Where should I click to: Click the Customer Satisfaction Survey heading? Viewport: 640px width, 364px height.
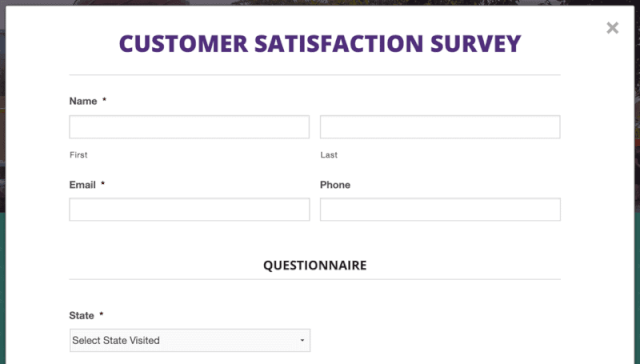[320, 44]
